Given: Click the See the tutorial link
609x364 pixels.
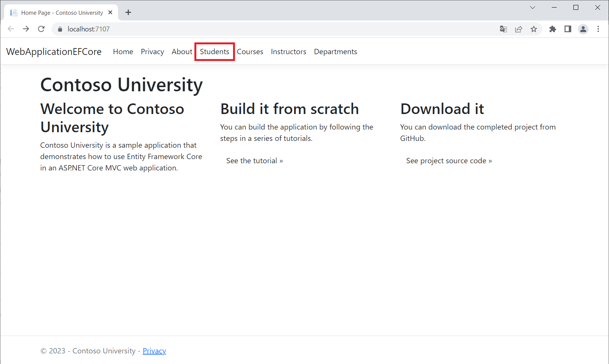Looking at the screenshot, I should coord(254,161).
